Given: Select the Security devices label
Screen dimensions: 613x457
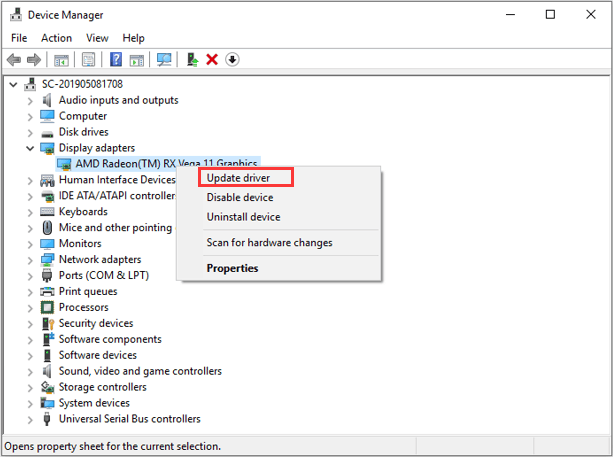Looking at the screenshot, I should click(x=96, y=323).
